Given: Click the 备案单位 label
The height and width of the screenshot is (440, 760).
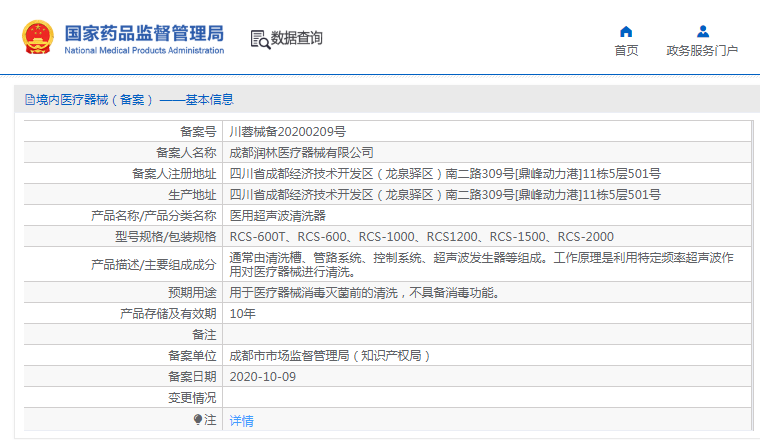Looking at the screenshot, I should [192, 356].
